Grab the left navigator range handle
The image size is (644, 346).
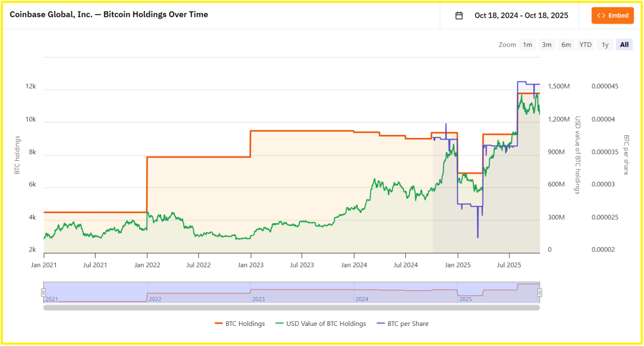[43, 293]
